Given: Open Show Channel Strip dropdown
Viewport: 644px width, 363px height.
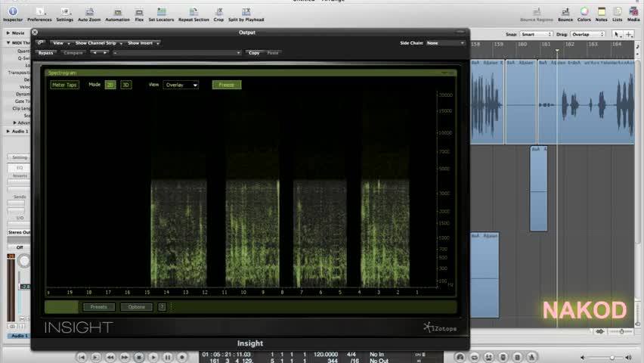Looking at the screenshot, I should coord(98,43).
